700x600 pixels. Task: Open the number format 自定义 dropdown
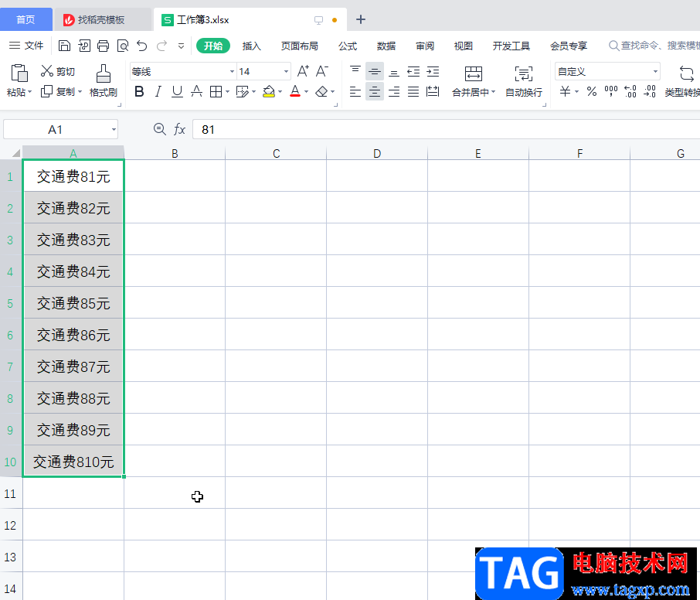coord(655,71)
